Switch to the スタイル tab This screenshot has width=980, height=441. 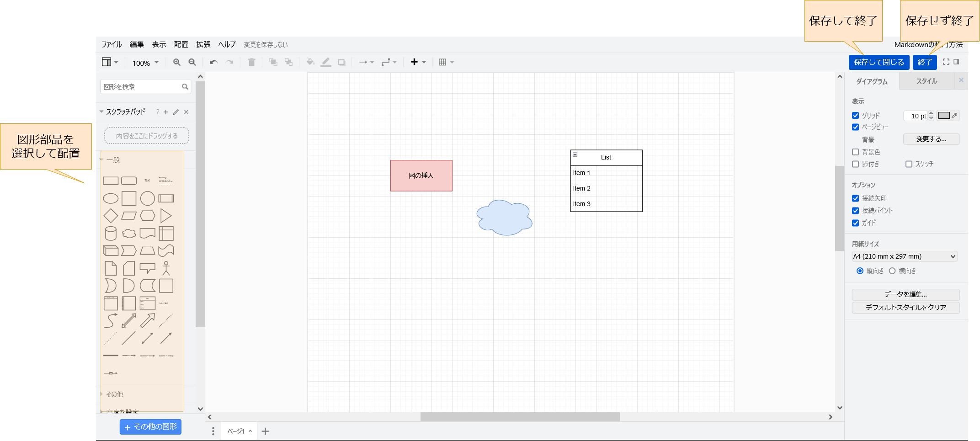coord(927,81)
